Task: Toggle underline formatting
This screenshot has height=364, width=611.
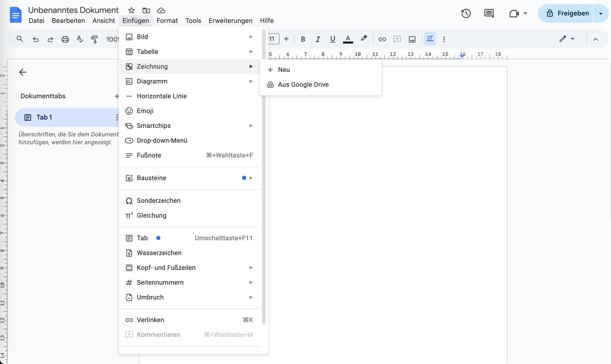Action: 333,39
